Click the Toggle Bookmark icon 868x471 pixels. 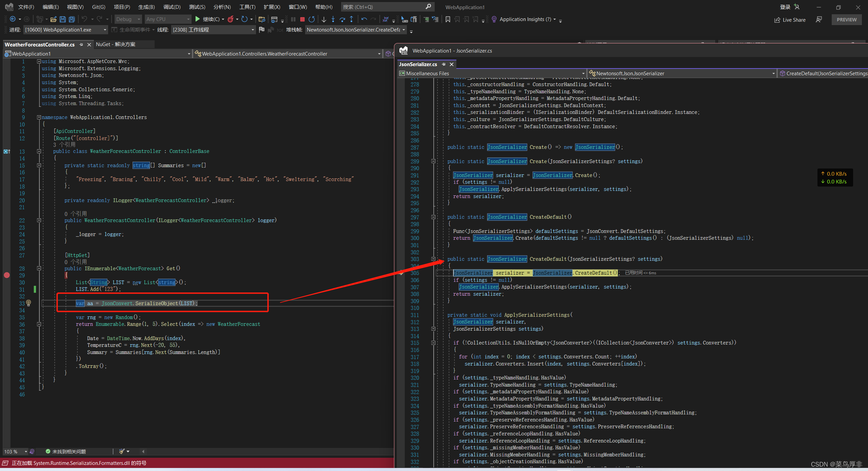click(x=448, y=19)
